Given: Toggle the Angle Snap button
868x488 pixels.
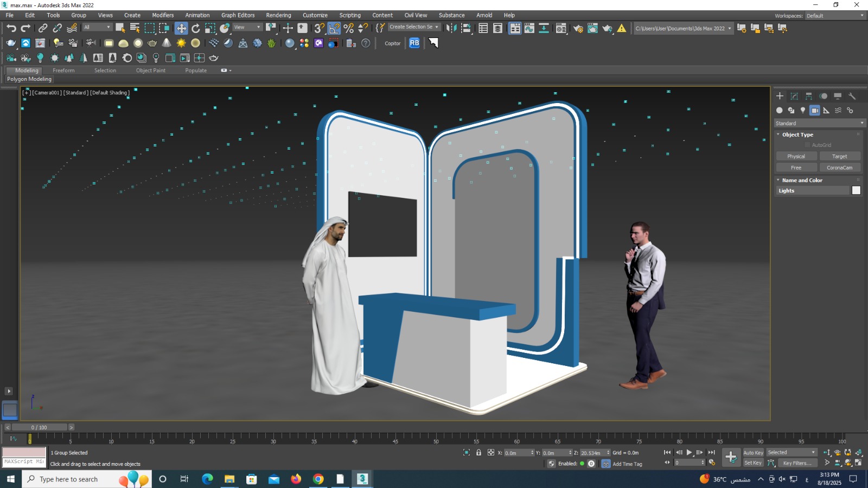Looking at the screenshot, I should click(334, 28).
